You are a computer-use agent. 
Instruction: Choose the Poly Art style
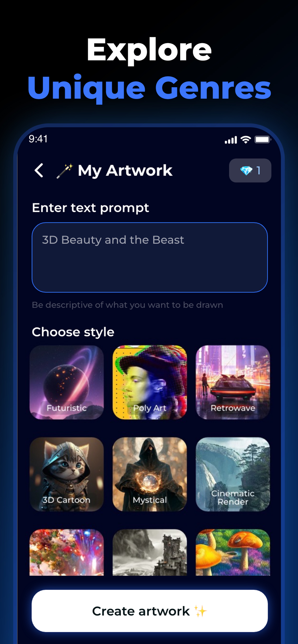pyautogui.click(x=150, y=382)
